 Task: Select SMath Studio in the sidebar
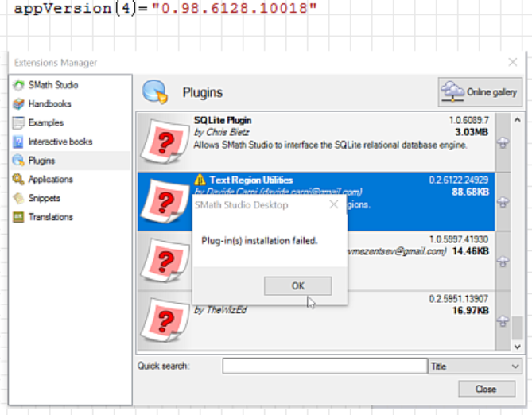(x=52, y=85)
